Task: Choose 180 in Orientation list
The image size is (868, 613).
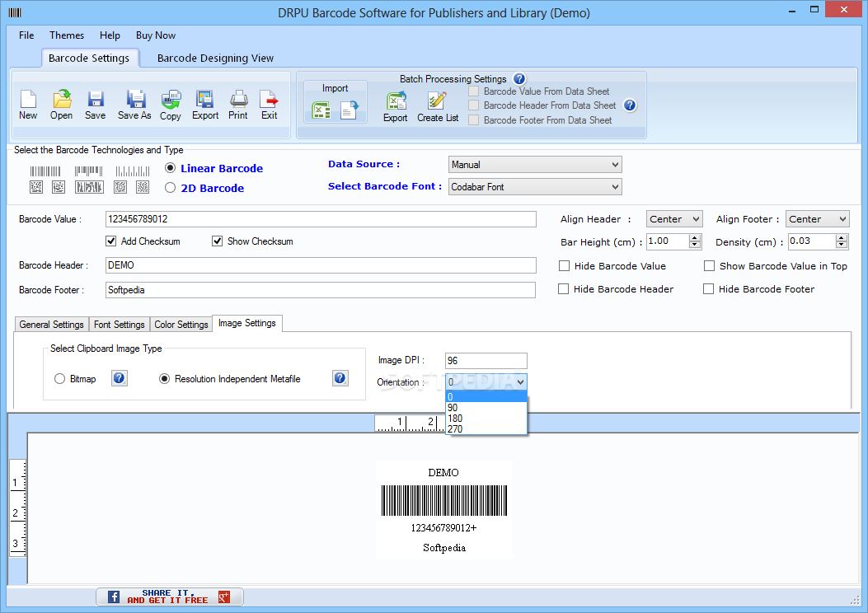Action: 486,419
